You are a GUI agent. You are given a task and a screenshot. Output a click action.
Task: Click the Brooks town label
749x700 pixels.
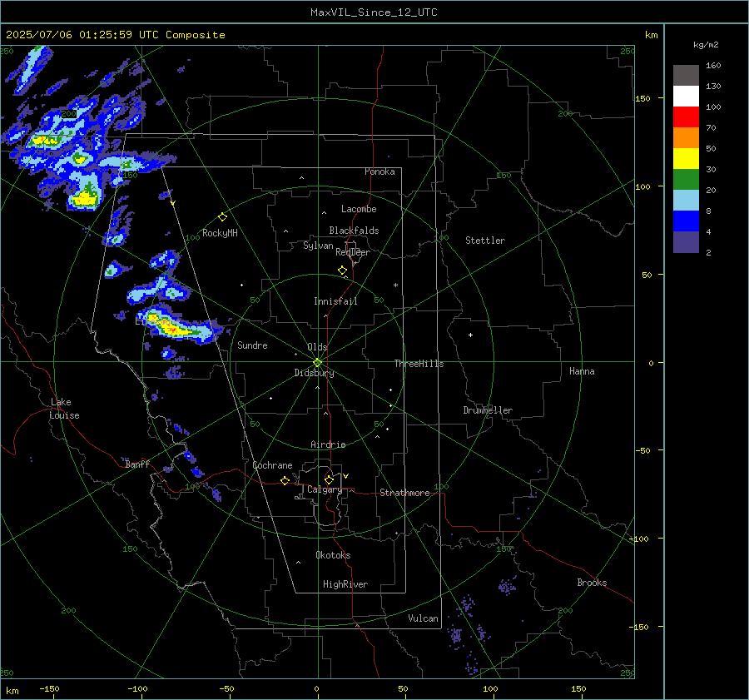[x=592, y=583]
